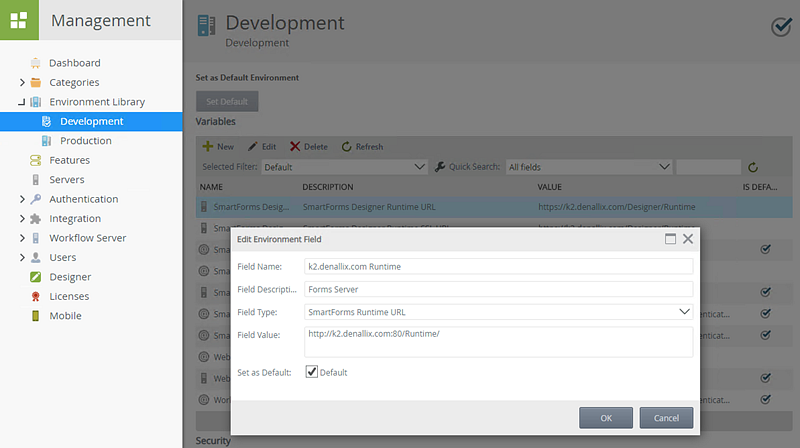
Task: Click the Environment Library icon
Action: point(36,102)
